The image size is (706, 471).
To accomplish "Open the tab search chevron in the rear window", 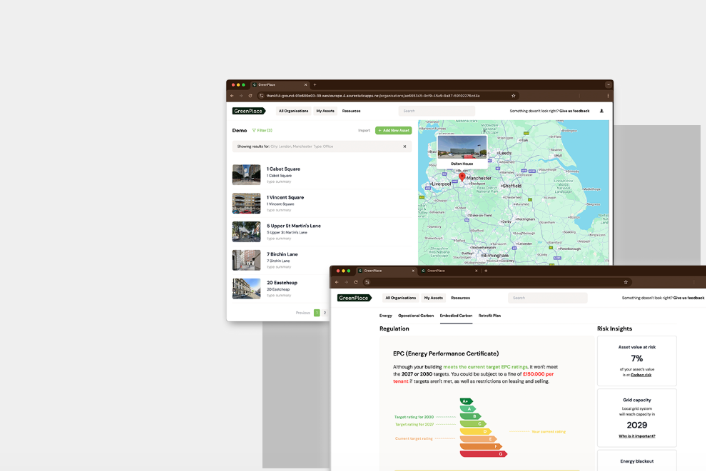I will tap(608, 85).
